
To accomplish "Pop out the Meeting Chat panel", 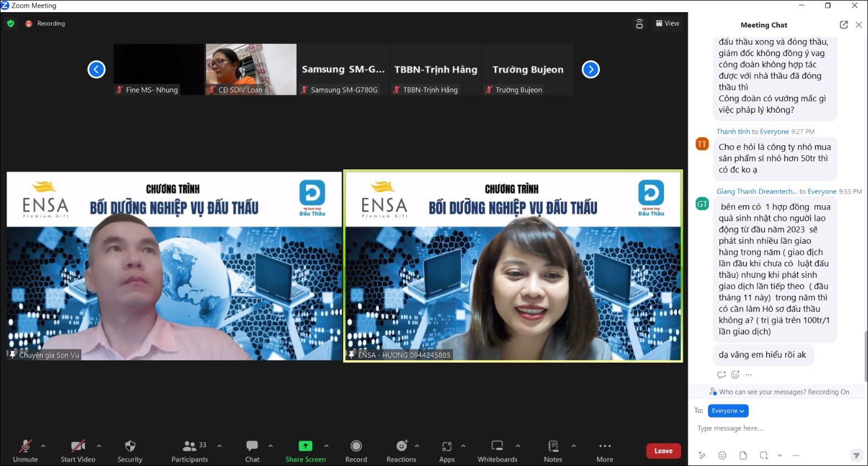I will (x=844, y=25).
